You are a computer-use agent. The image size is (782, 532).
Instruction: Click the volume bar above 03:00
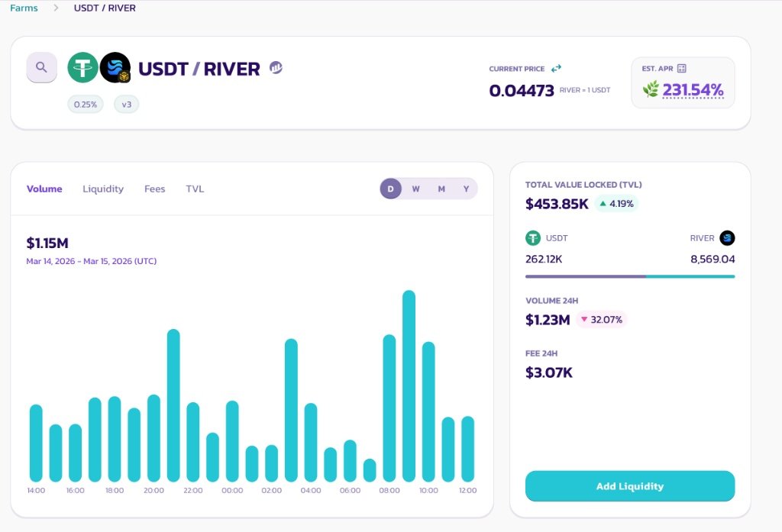point(291,410)
